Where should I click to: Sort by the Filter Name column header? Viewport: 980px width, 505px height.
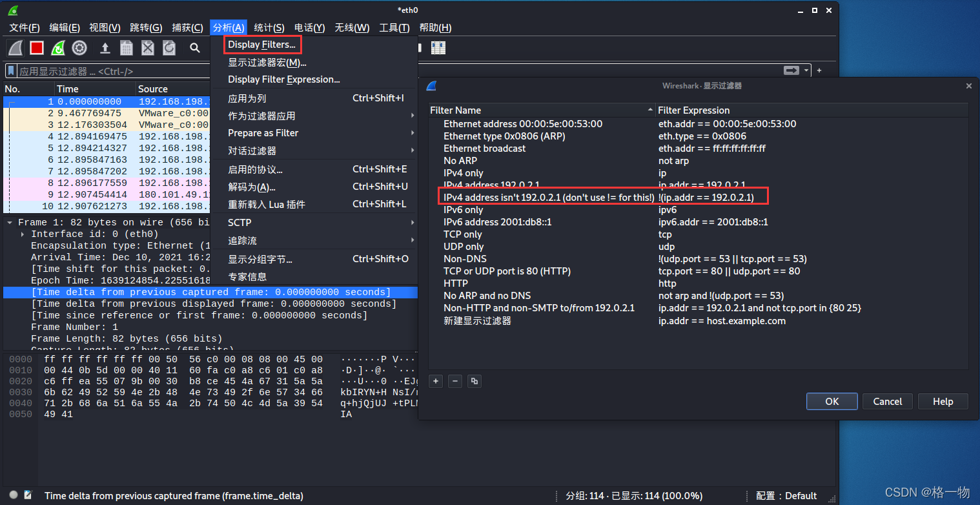[542, 110]
